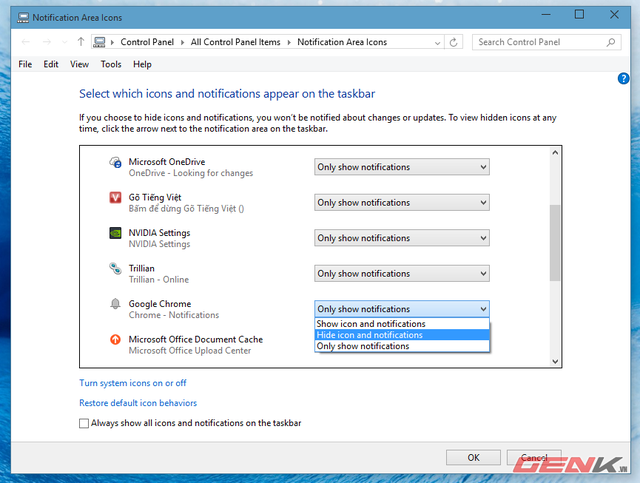The height and width of the screenshot is (483, 640).
Task: Click the NVIDIA Settings icon
Action: click(x=116, y=233)
